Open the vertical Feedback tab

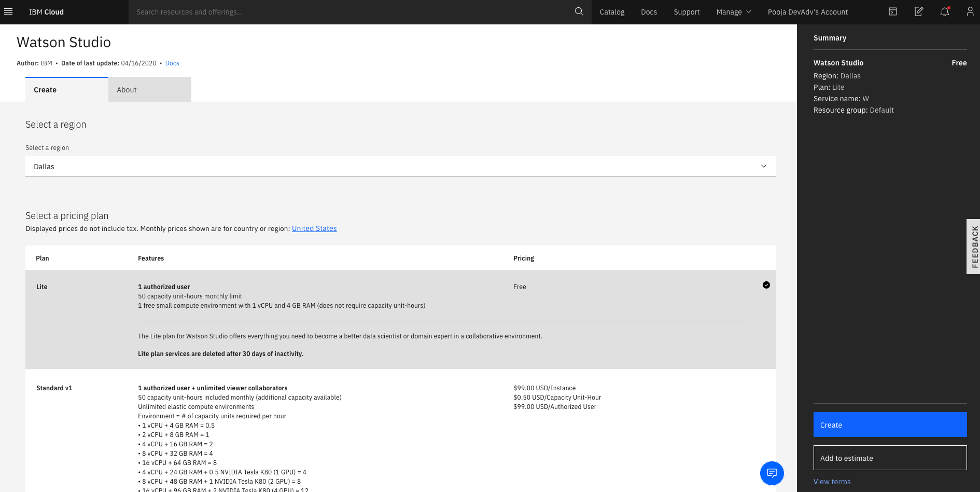click(974, 247)
